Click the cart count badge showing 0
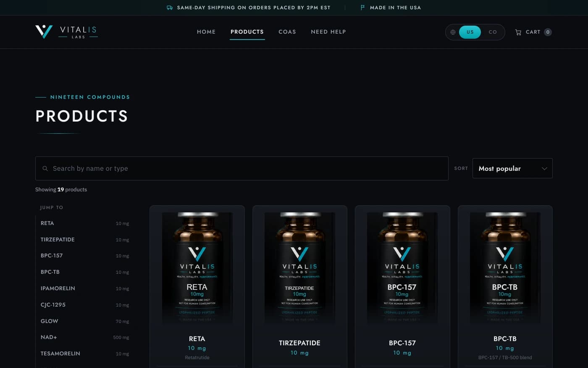The image size is (588, 368). [x=548, y=32]
